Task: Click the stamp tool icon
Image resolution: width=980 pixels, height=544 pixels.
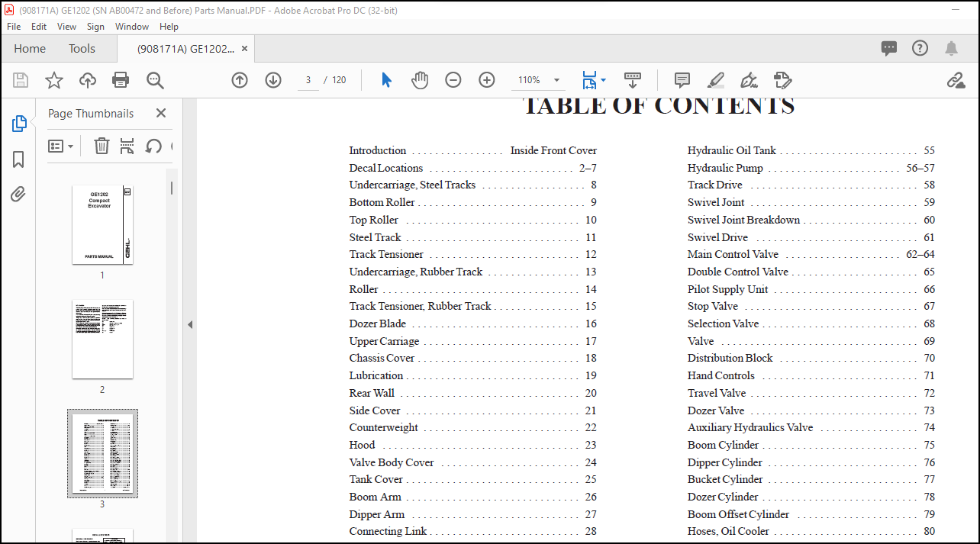Action: [x=782, y=80]
